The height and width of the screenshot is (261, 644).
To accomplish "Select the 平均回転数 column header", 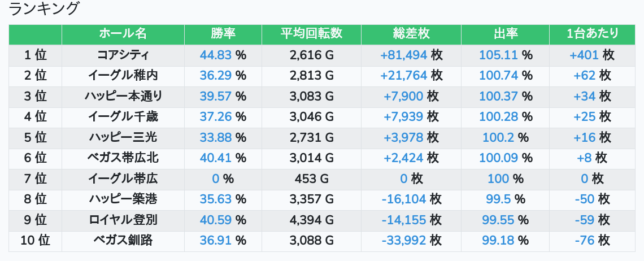I will coord(311,34).
